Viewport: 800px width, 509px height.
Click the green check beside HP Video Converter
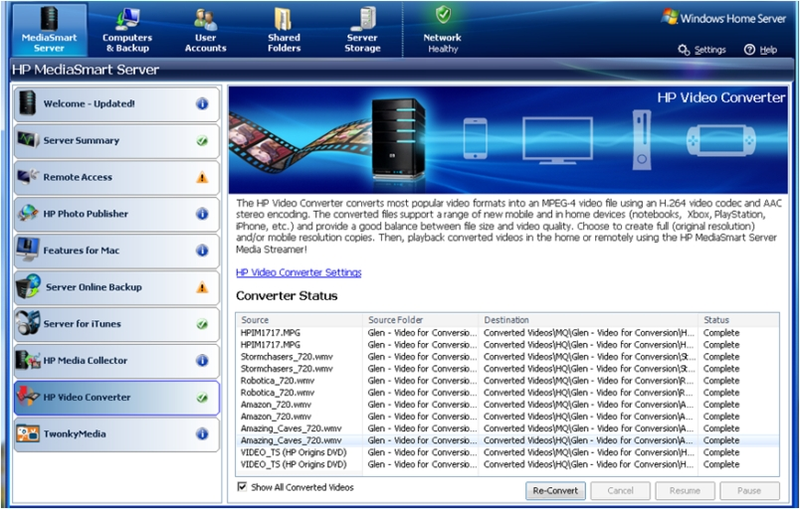[202, 398]
